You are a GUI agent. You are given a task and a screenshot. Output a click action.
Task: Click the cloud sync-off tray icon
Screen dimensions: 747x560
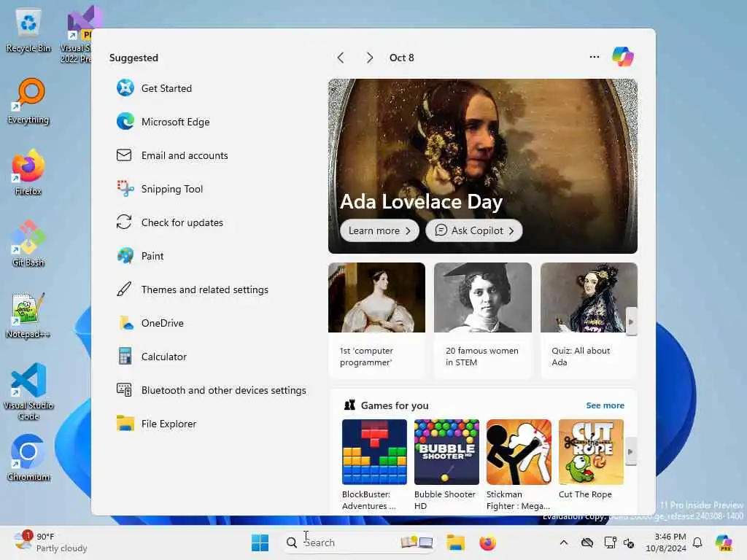(587, 542)
